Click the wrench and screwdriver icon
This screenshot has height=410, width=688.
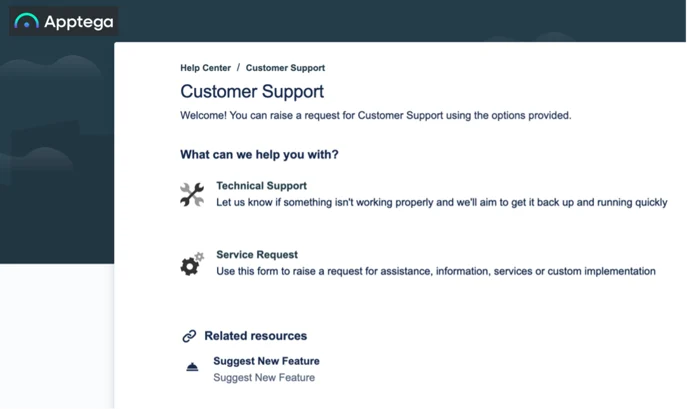(192, 194)
